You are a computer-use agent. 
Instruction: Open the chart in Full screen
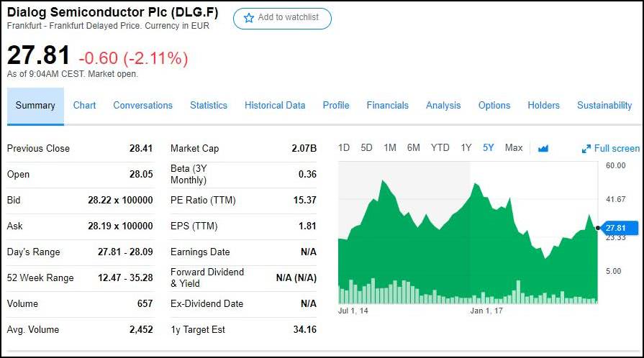pyautogui.click(x=611, y=149)
